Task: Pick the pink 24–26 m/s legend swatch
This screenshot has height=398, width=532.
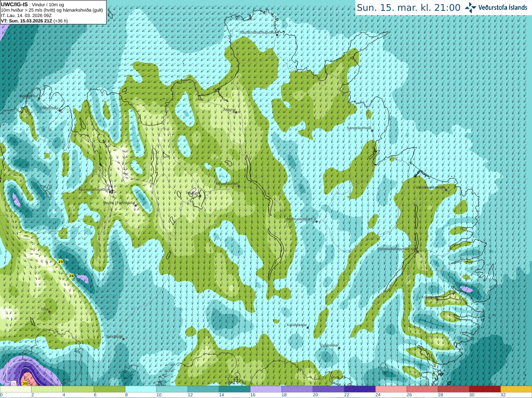Action: pyautogui.click(x=391, y=389)
